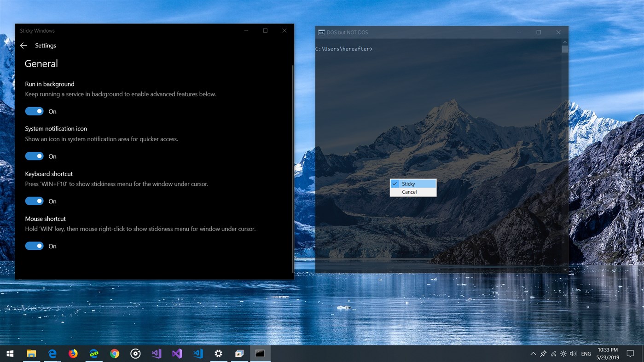Click the volume icon in the system tray
644x362 pixels.
(573, 353)
